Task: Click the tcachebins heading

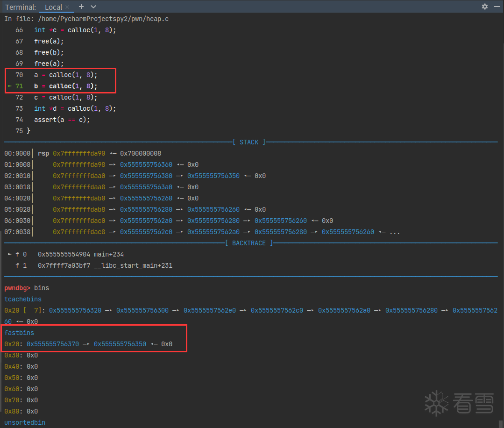Action: [x=23, y=300]
